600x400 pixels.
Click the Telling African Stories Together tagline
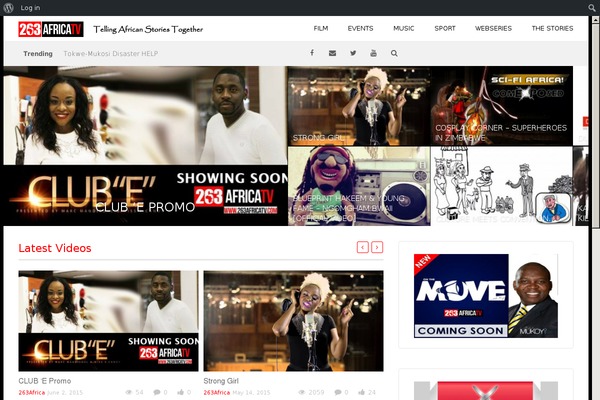pyautogui.click(x=148, y=29)
